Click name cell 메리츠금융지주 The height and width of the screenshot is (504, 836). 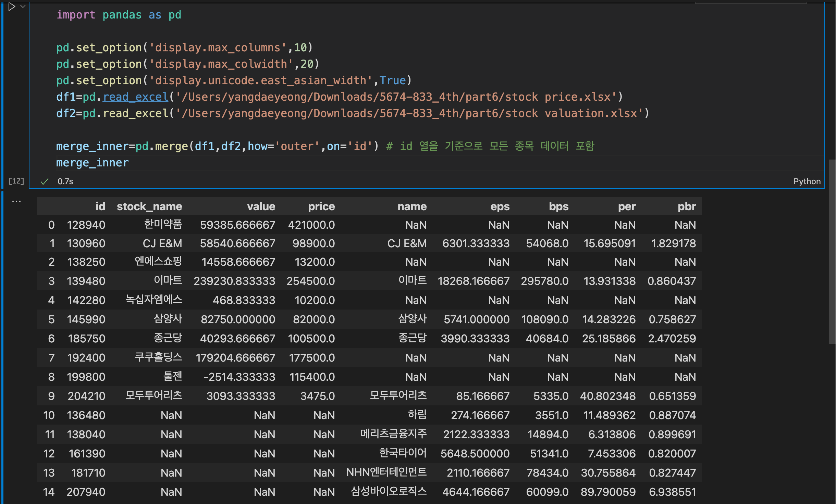393,434
